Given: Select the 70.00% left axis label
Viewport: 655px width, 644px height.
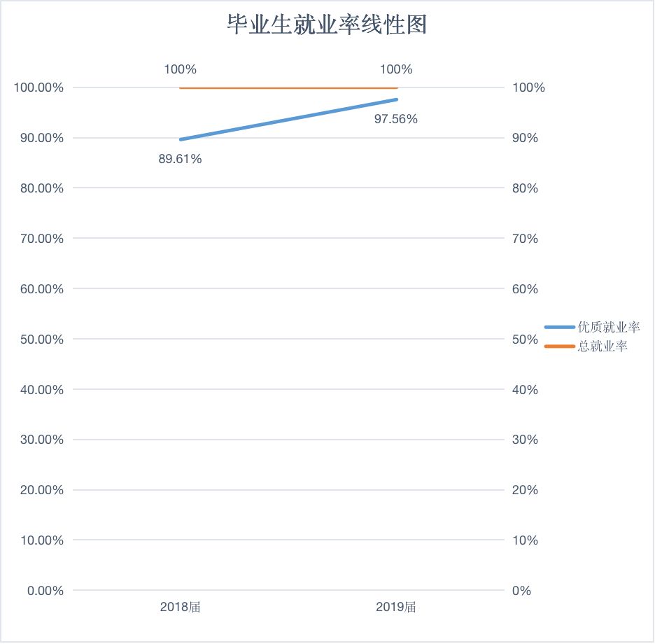Looking at the screenshot, I should (x=42, y=239).
